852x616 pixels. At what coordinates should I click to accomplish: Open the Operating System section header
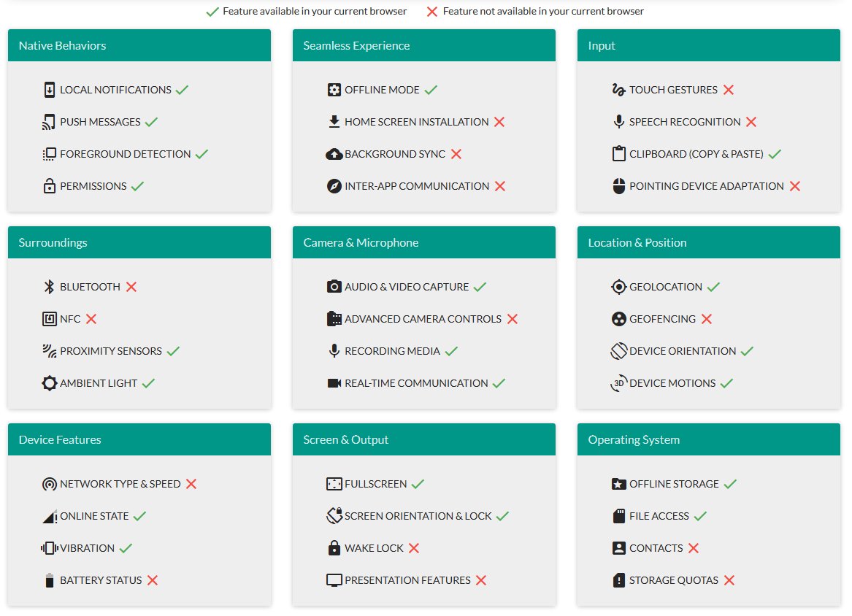pos(709,439)
